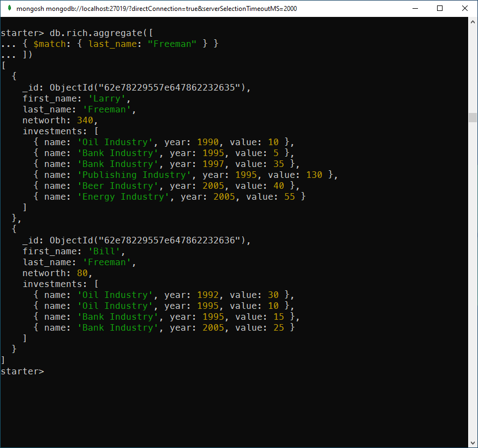Click the investments: label under Bill
The image size is (478, 448).
click(55, 284)
